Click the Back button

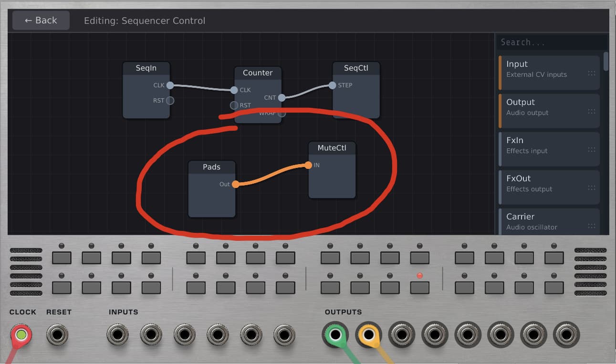click(x=41, y=21)
